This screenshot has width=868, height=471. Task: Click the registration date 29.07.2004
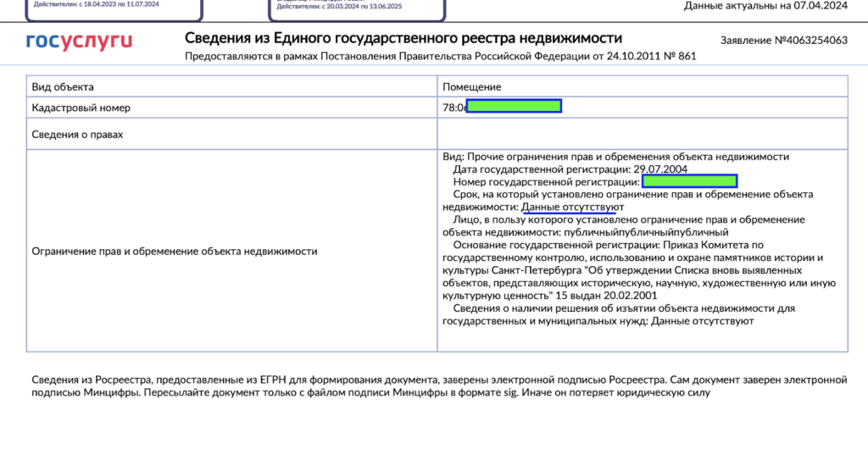(660, 169)
